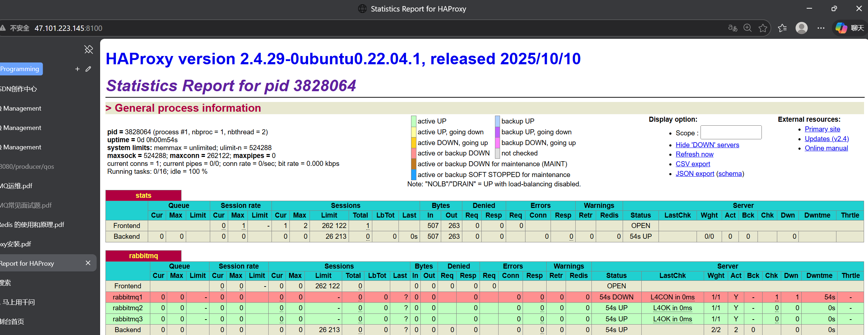Open the JSON export link
This screenshot has width=868, height=335.
(x=695, y=173)
